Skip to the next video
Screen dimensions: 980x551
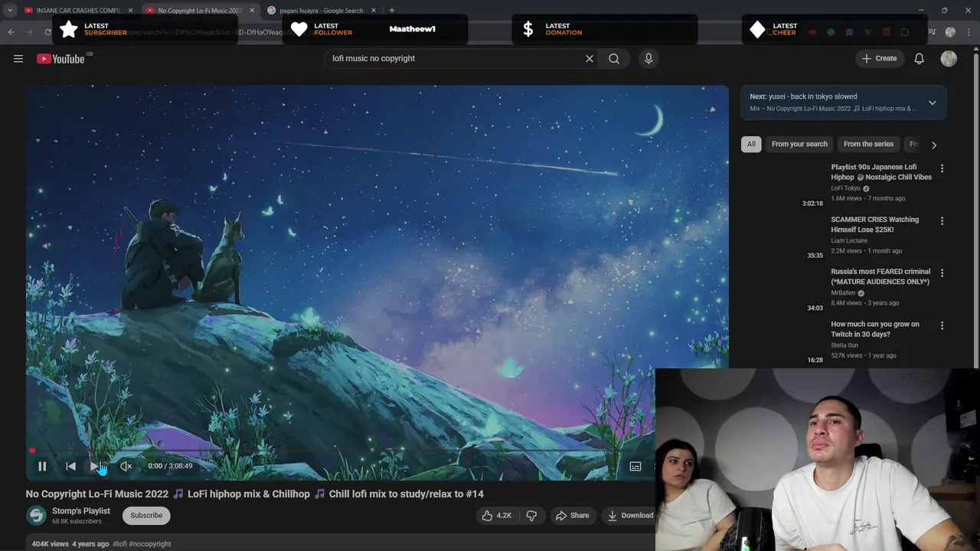point(95,466)
